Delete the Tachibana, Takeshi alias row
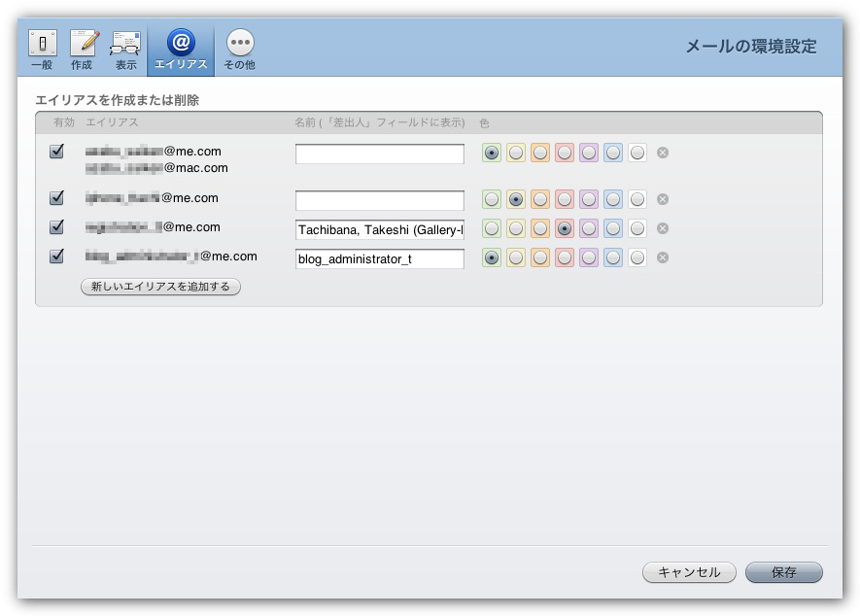The height and width of the screenshot is (616, 860). (663, 228)
